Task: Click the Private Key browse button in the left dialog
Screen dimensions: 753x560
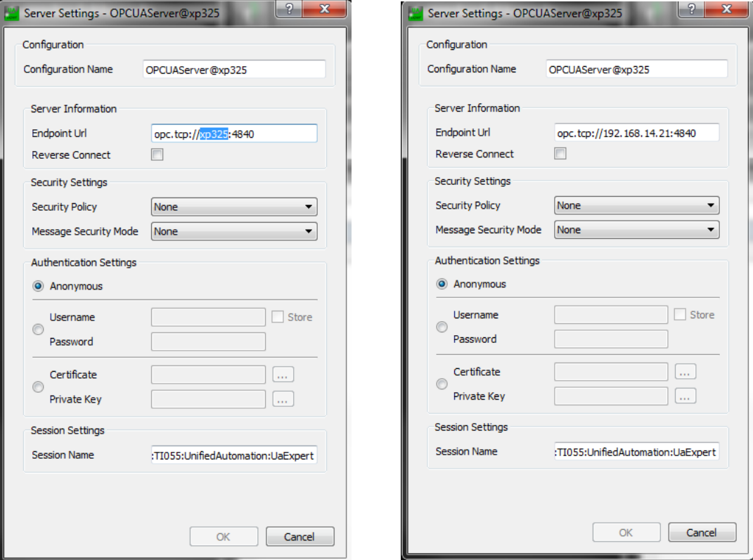Action: pos(283,400)
